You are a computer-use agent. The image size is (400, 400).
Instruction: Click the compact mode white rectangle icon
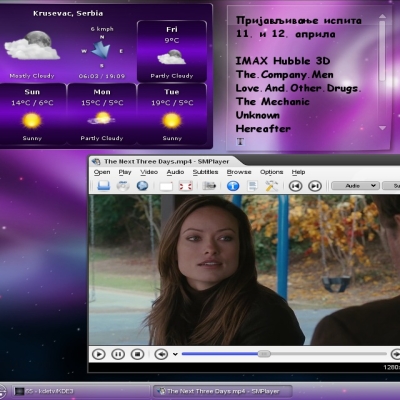[x=166, y=186]
